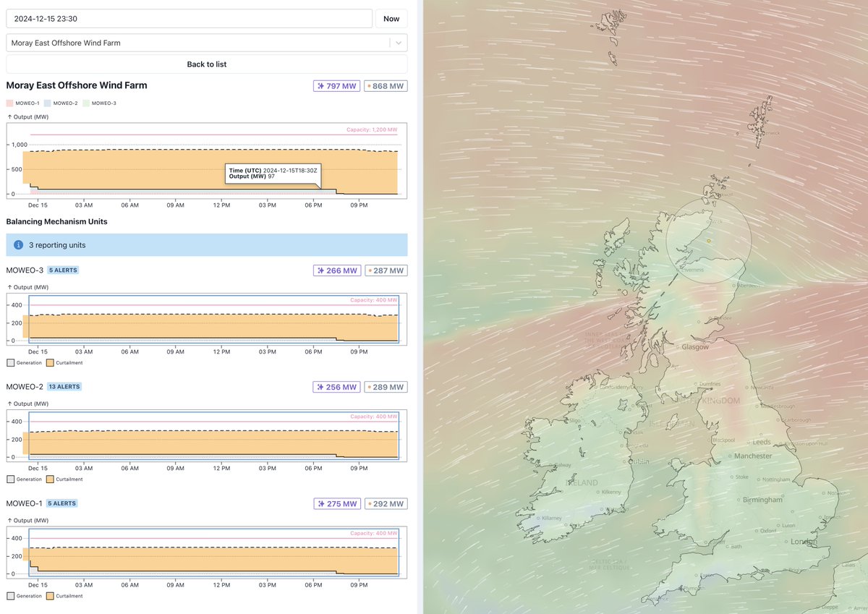Viewport: 868px width, 614px height.
Task: Open the Moray East Offshore Wind Farm selector
Action: [206, 43]
